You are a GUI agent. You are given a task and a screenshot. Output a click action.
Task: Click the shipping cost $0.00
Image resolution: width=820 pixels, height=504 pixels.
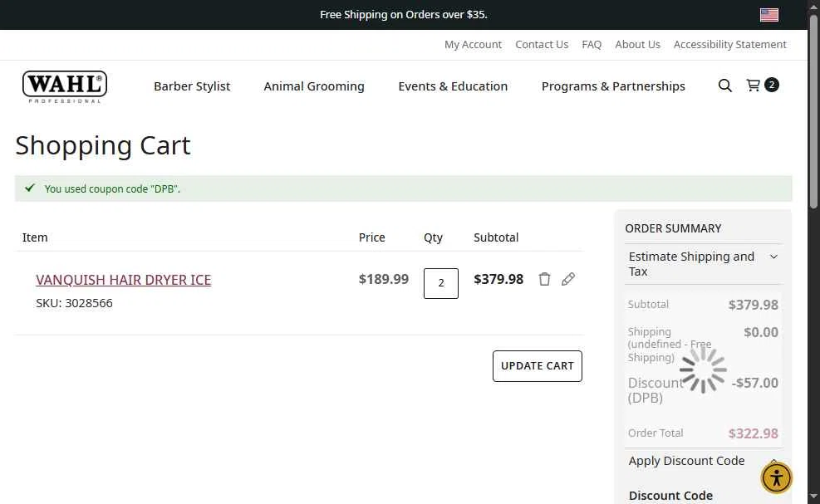pos(761,332)
